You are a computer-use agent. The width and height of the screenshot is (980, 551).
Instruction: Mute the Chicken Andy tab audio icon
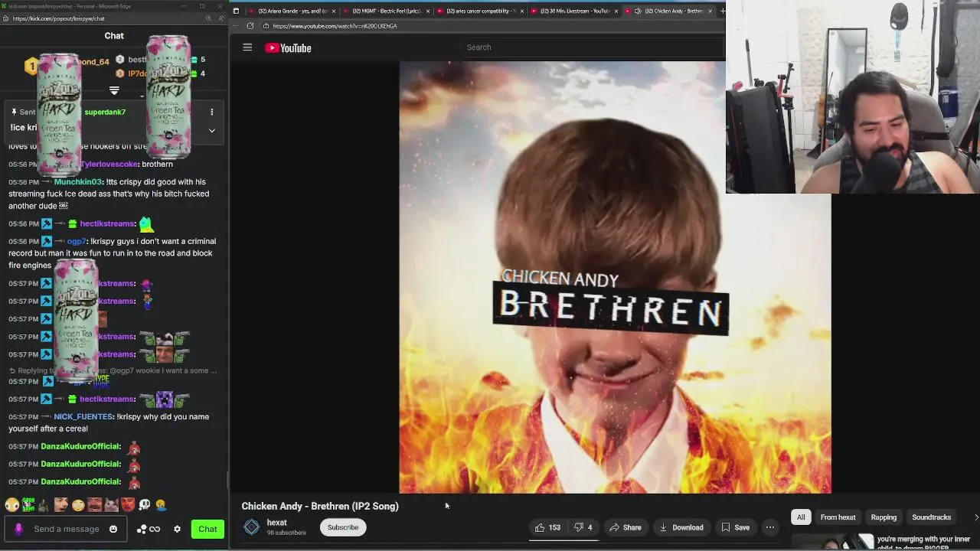637,11
